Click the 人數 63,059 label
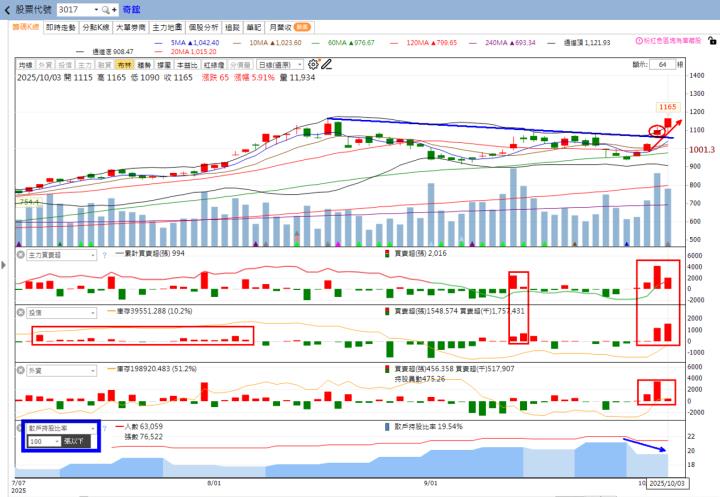This screenshot has width=720, height=497. pos(139,427)
